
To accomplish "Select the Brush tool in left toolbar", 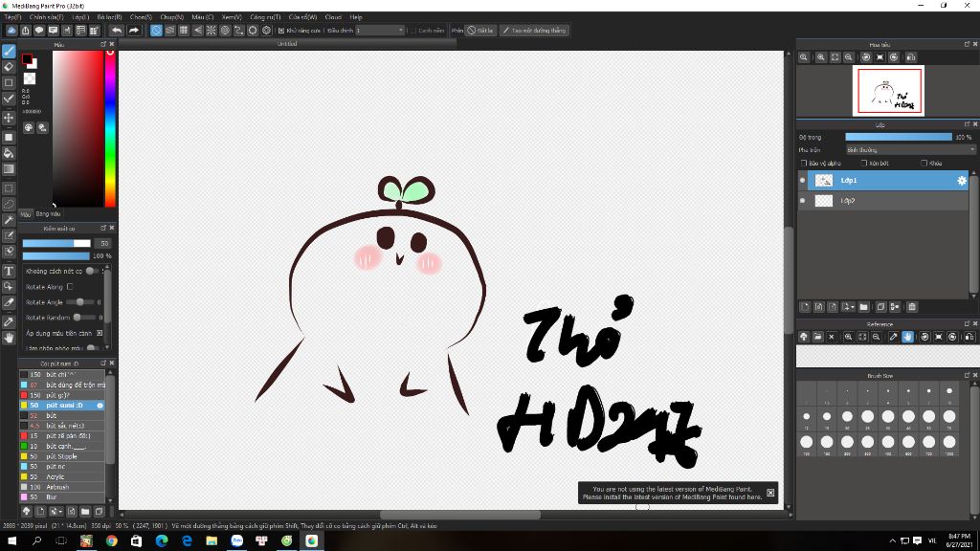I will tap(9, 52).
